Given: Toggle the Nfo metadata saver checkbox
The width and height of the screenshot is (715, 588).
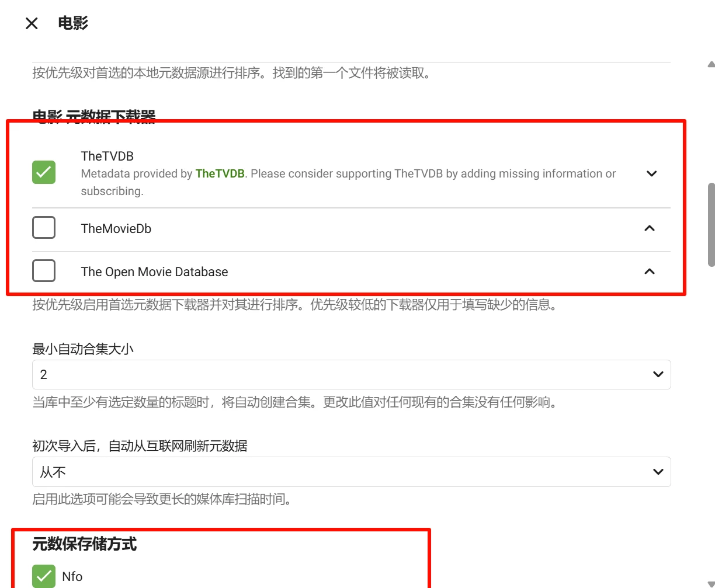Looking at the screenshot, I should tap(44, 576).
